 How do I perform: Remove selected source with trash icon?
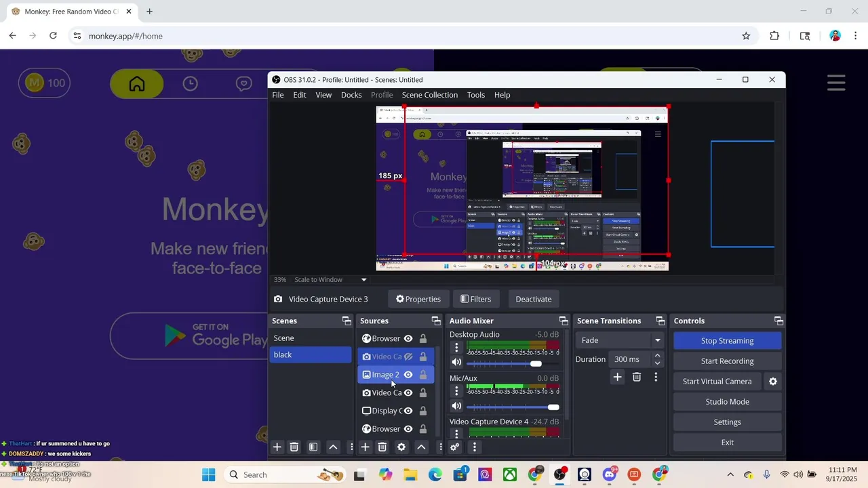tap(382, 447)
